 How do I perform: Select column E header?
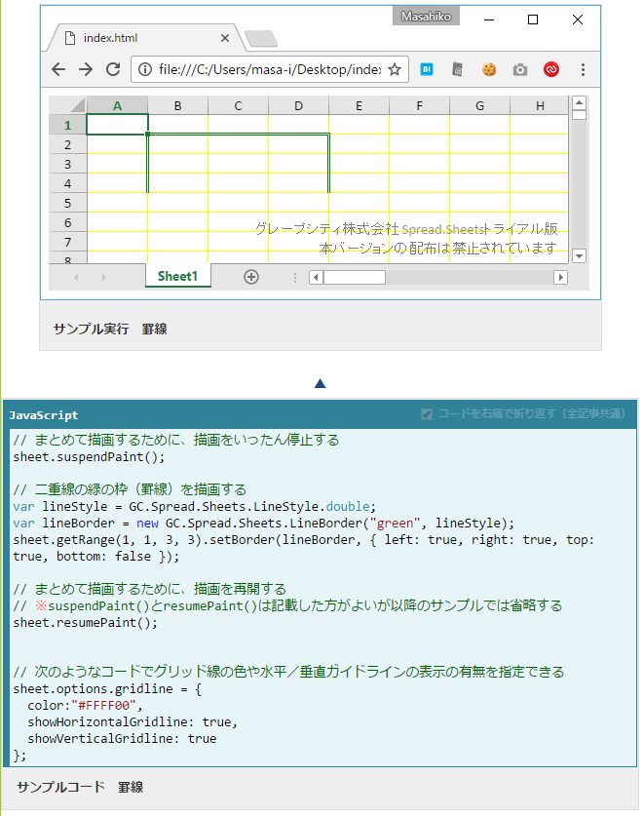click(x=359, y=105)
